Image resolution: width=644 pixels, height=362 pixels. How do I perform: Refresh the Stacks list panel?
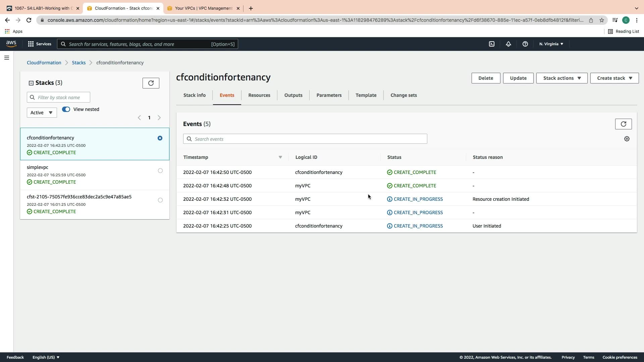[x=151, y=83]
